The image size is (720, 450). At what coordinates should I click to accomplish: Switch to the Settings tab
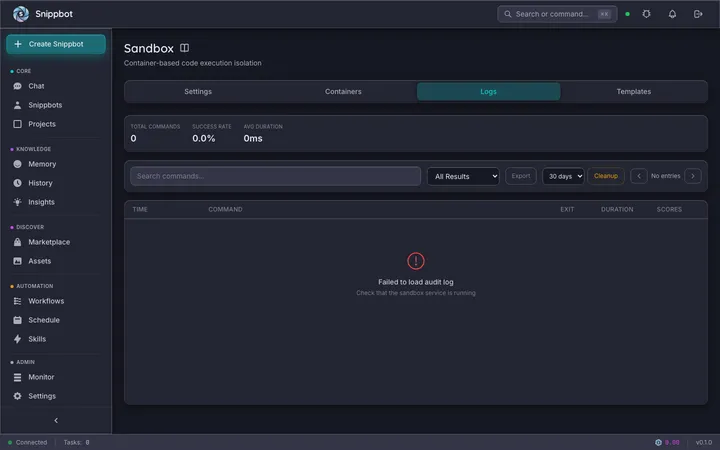(x=198, y=91)
